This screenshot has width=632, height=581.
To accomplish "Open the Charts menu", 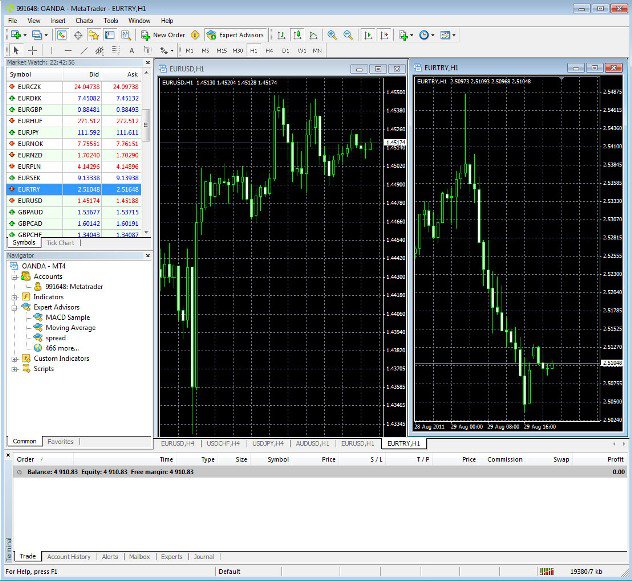I will tap(84, 21).
